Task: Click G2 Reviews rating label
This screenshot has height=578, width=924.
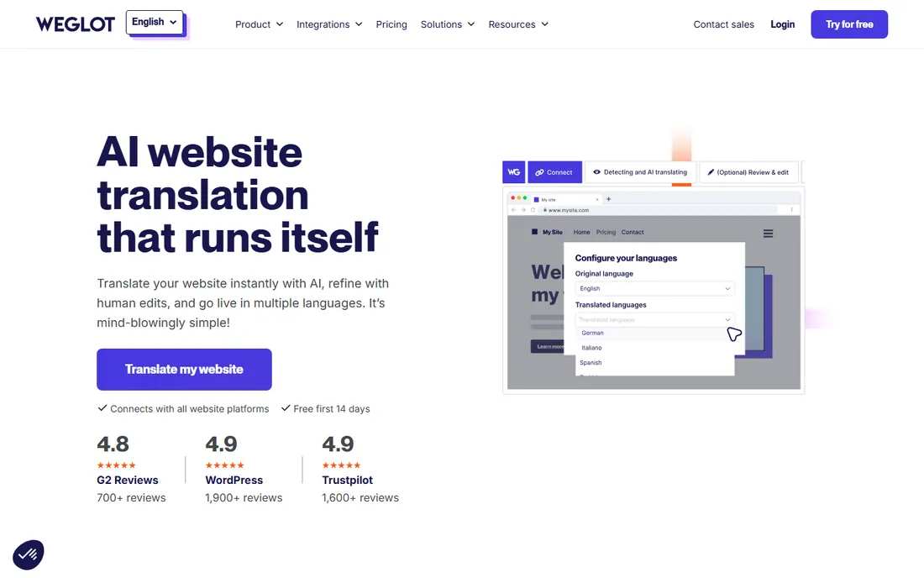Action: point(128,481)
